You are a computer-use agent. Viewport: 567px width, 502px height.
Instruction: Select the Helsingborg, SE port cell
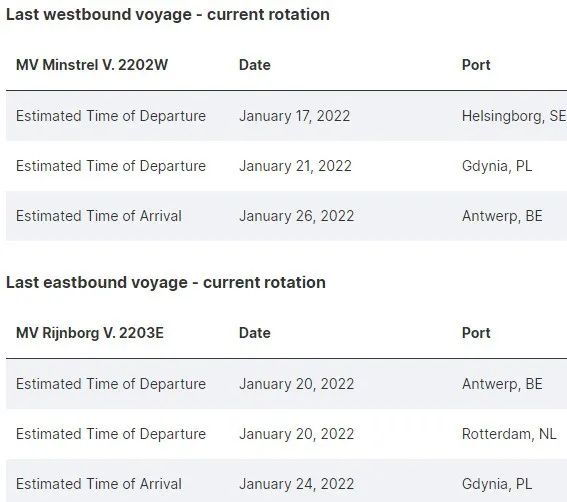point(514,116)
